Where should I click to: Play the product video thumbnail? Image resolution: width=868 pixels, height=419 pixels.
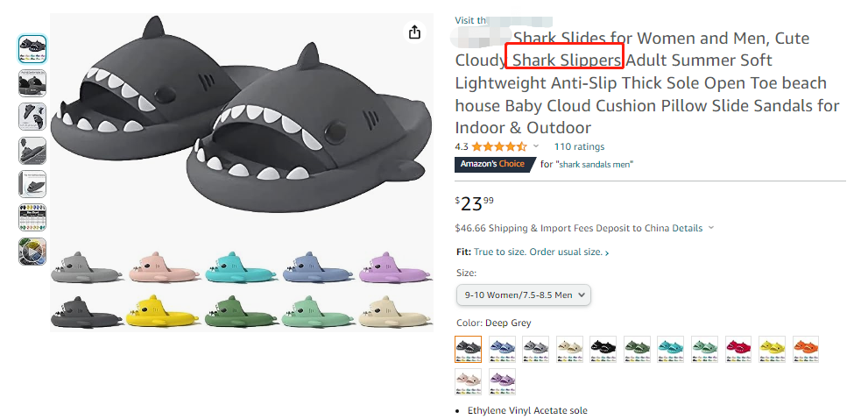coord(32,252)
